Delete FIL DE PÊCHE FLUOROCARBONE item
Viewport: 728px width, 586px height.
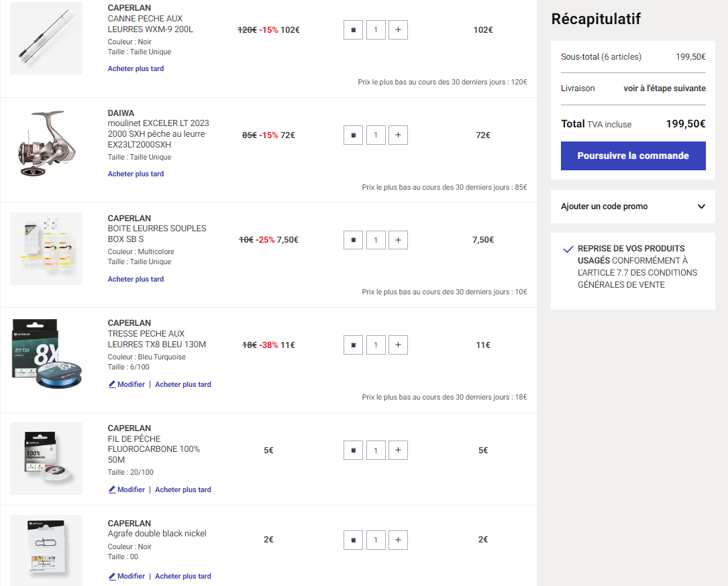[353, 450]
